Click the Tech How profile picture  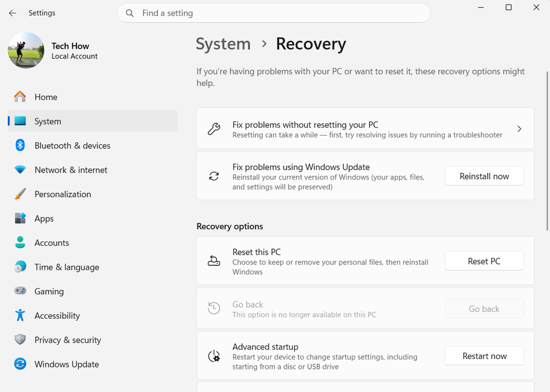[26, 50]
